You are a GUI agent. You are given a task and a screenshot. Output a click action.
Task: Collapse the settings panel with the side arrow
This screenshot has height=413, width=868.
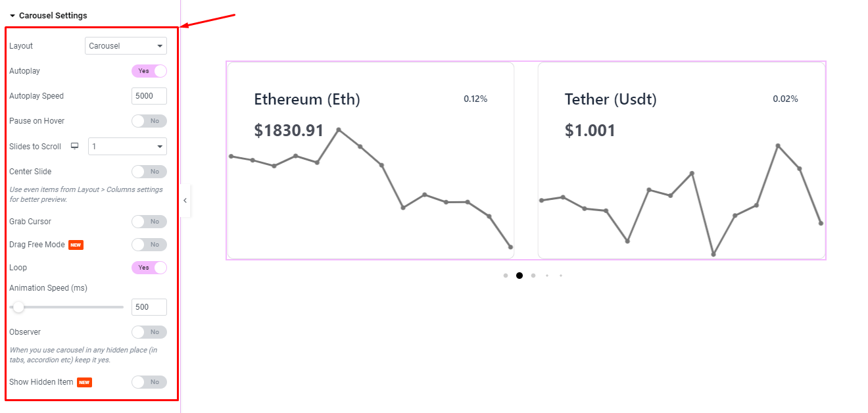[185, 201]
